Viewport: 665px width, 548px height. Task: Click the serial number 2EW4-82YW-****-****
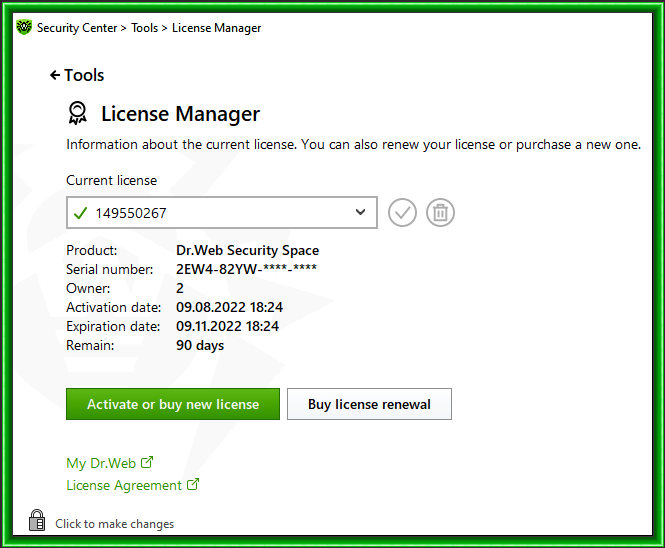(246, 269)
